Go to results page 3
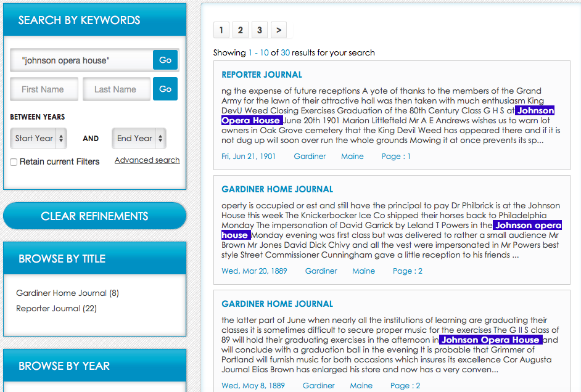The height and width of the screenshot is (392, 581). [x=260, y=30]
